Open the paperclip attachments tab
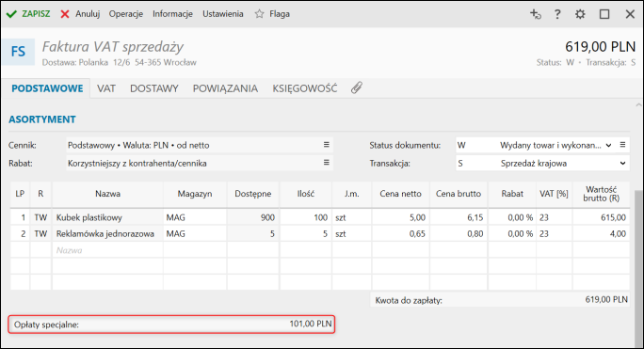Screen dimensions: 644x349 point(357,87)
